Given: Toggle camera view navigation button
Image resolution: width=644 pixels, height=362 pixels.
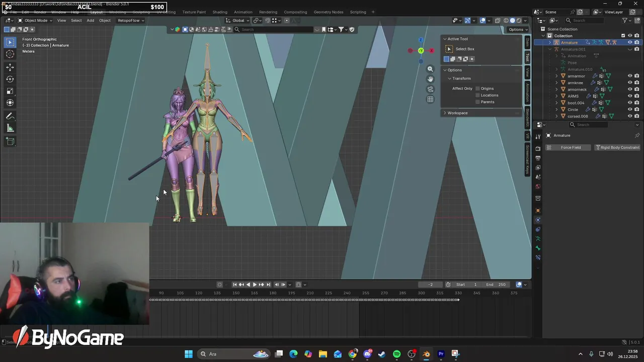Looking at the screenshot, I should pos(430,89).
